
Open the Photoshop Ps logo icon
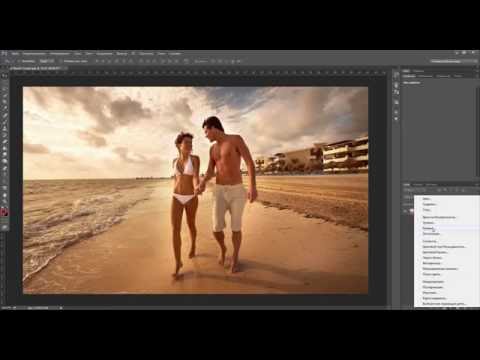4,53
